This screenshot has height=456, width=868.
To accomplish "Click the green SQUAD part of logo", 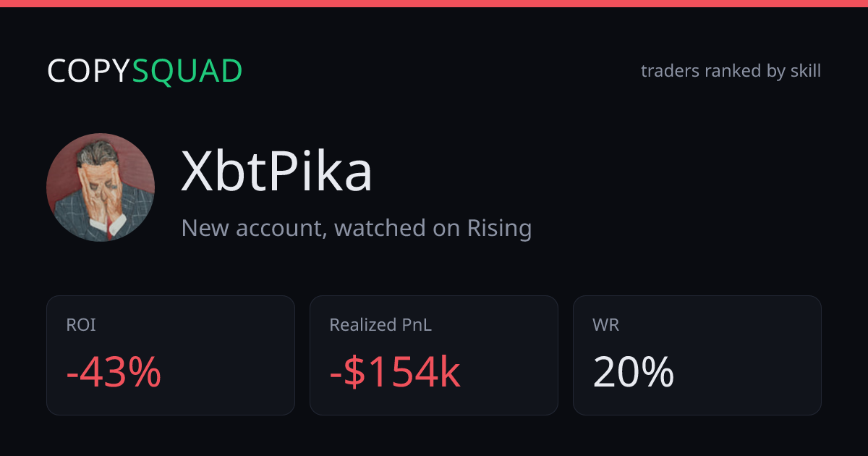I will click(x=187, y=71).
